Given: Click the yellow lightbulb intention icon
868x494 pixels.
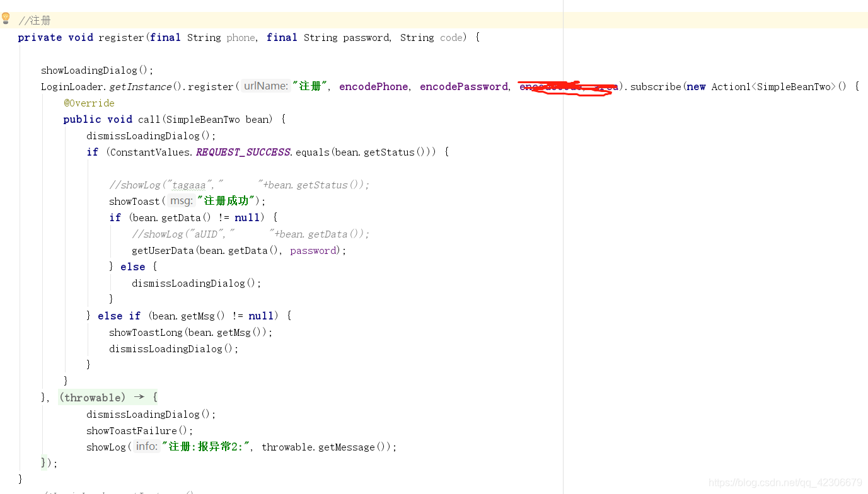Looking at the screenshot, I should pyautogui.click(x=6, y=18).
